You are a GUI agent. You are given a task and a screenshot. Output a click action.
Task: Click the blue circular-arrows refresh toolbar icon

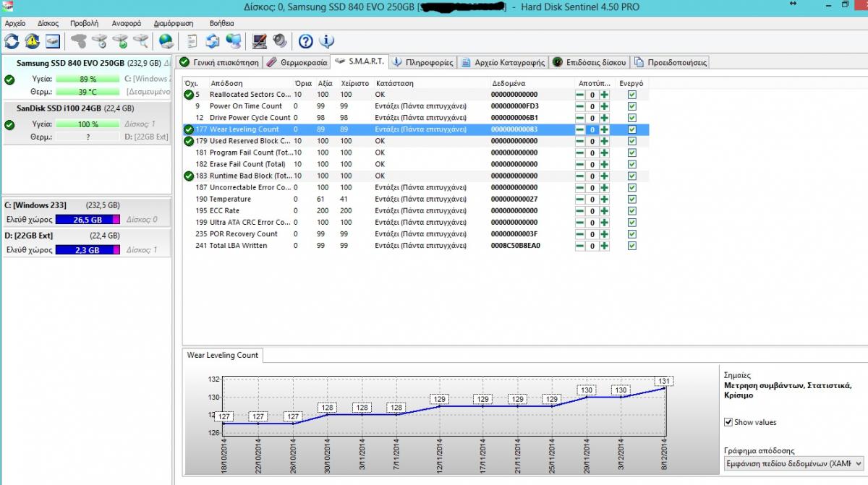coord(12,41)
